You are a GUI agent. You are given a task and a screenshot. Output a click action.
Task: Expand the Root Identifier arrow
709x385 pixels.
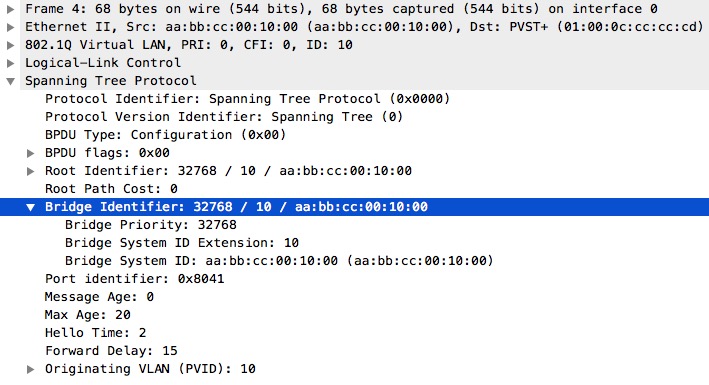pos(30,171)
